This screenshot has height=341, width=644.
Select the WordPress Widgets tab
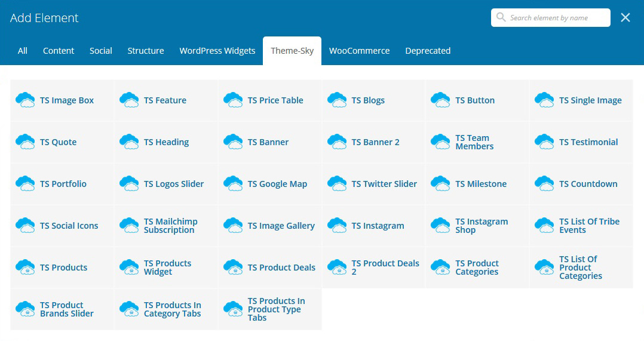point(217,51)
